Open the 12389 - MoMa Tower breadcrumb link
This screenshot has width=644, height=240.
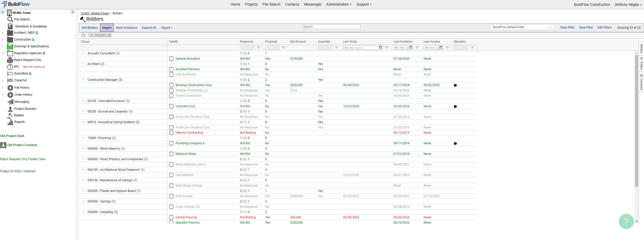[x=95, y=13]
